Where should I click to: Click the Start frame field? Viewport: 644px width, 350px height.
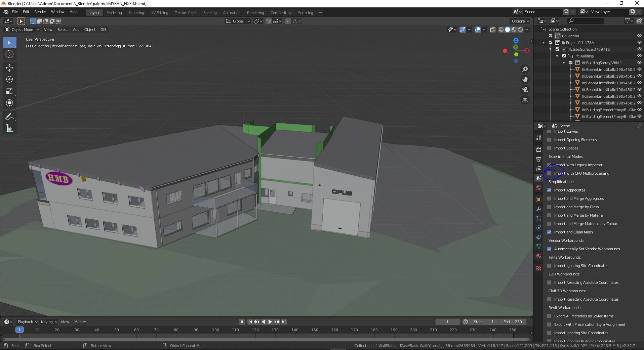[x=484, y=322]
